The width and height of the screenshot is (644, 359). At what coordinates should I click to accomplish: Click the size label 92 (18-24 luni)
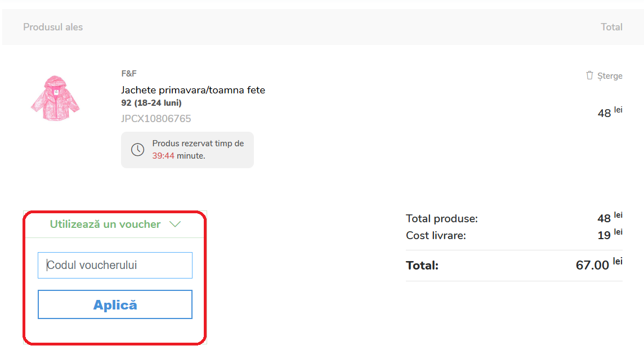pos(151,103)
